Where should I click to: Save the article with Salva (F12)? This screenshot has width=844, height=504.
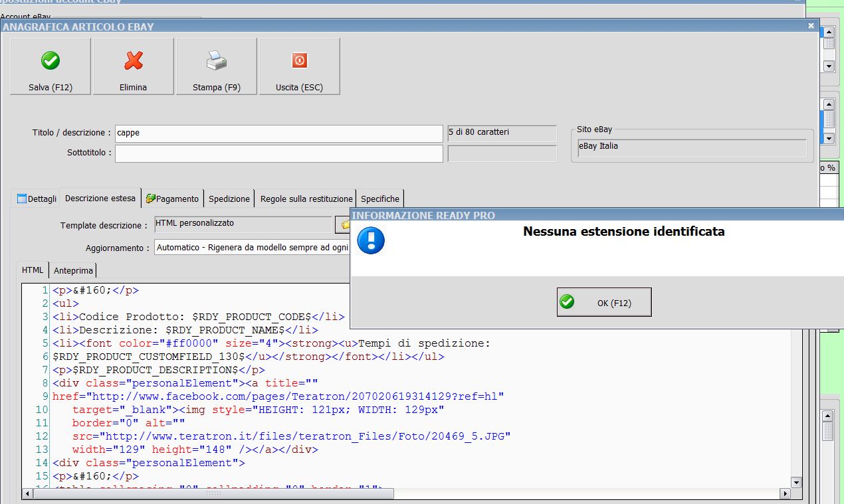pos(51,66)
